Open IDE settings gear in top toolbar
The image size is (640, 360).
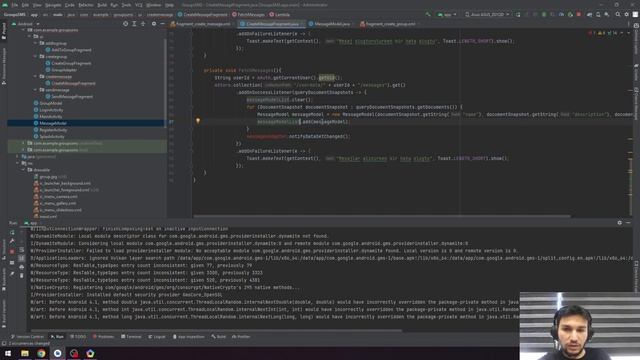click(627, 15)
